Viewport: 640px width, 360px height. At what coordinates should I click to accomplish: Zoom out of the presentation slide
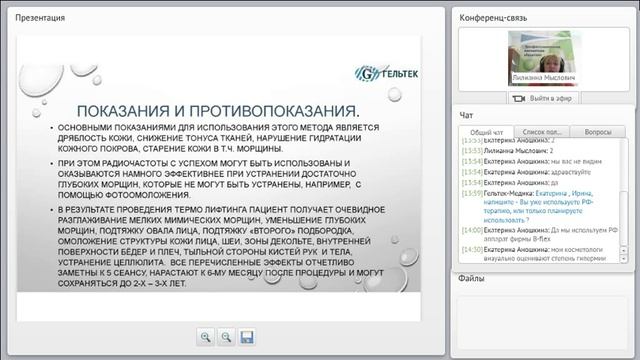click(x=226, y=337)
